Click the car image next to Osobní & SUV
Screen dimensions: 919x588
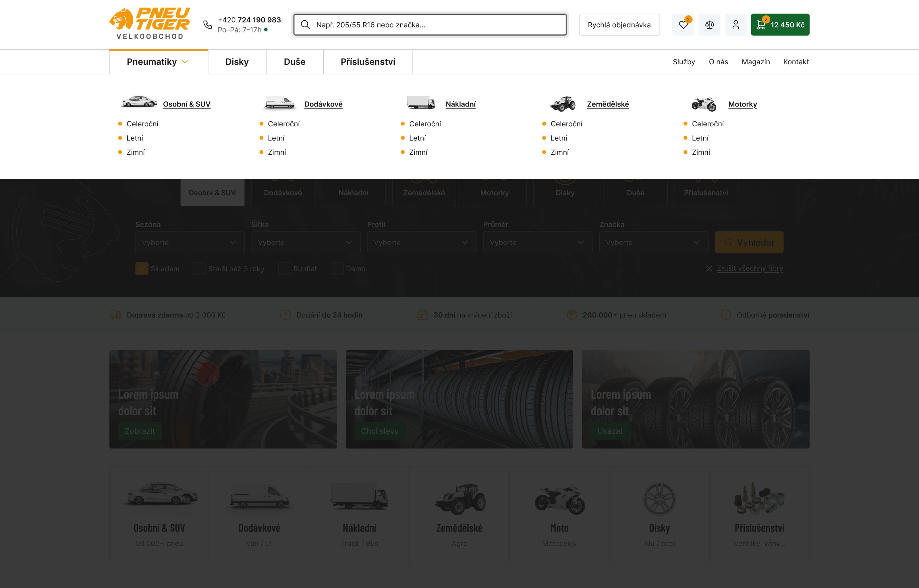139,102
